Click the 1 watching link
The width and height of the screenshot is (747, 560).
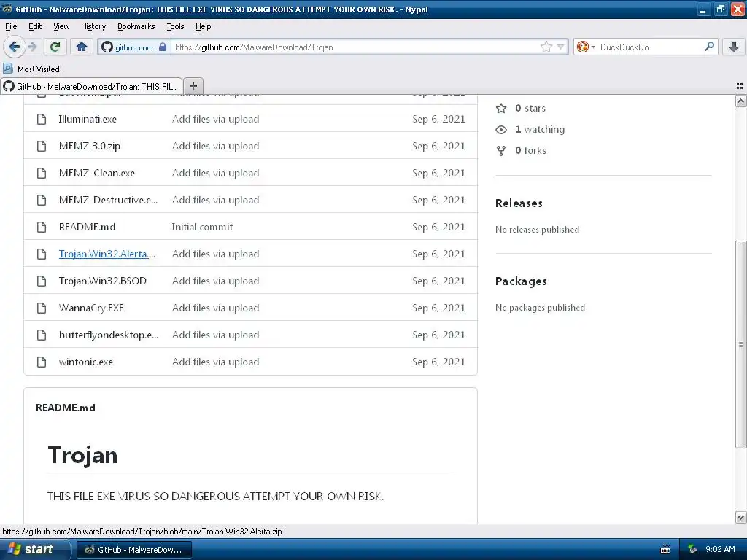pyautogui.click(x=540, y=130)
